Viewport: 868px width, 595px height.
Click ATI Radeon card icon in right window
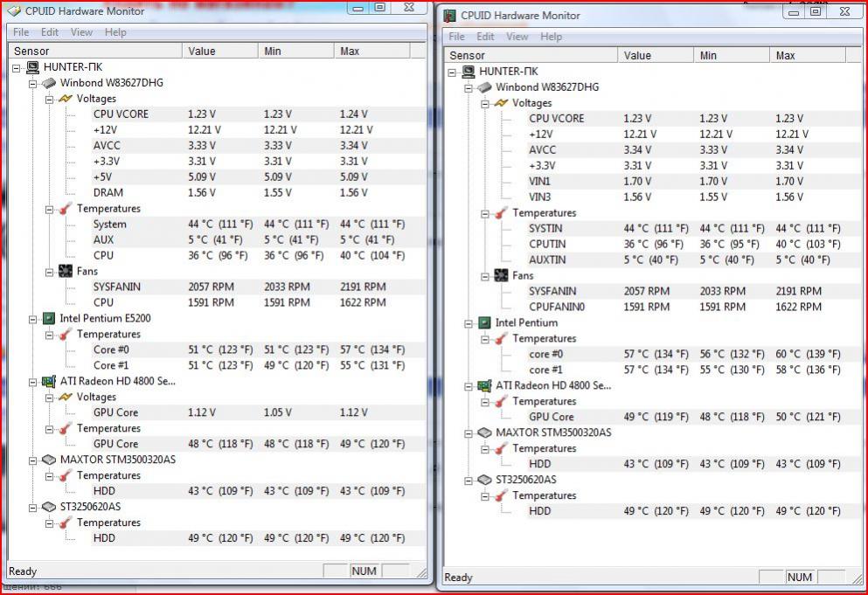484,386
